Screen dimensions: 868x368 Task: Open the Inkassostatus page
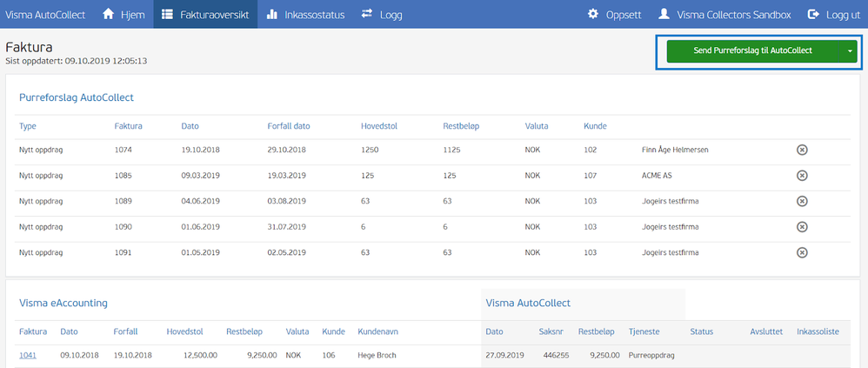(x=306, y=15)
